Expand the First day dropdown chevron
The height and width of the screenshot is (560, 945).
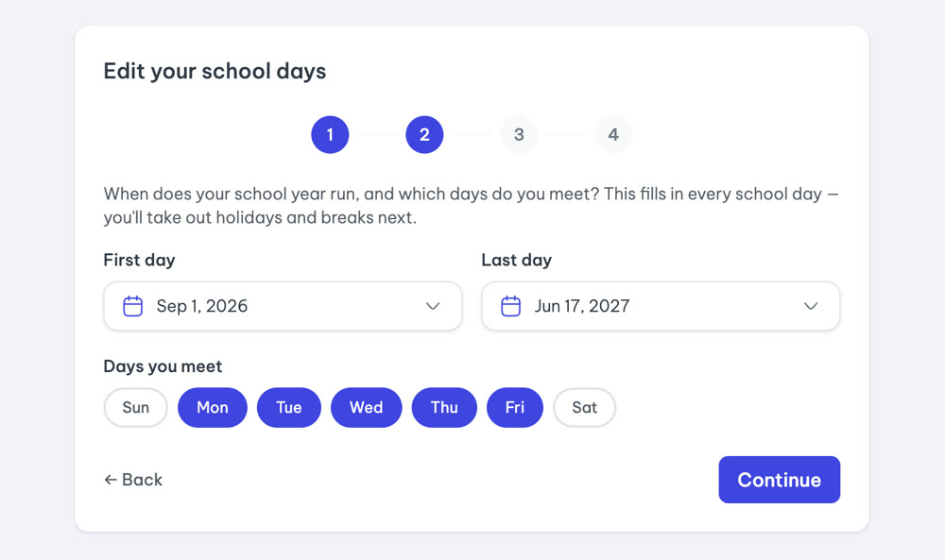433,306
